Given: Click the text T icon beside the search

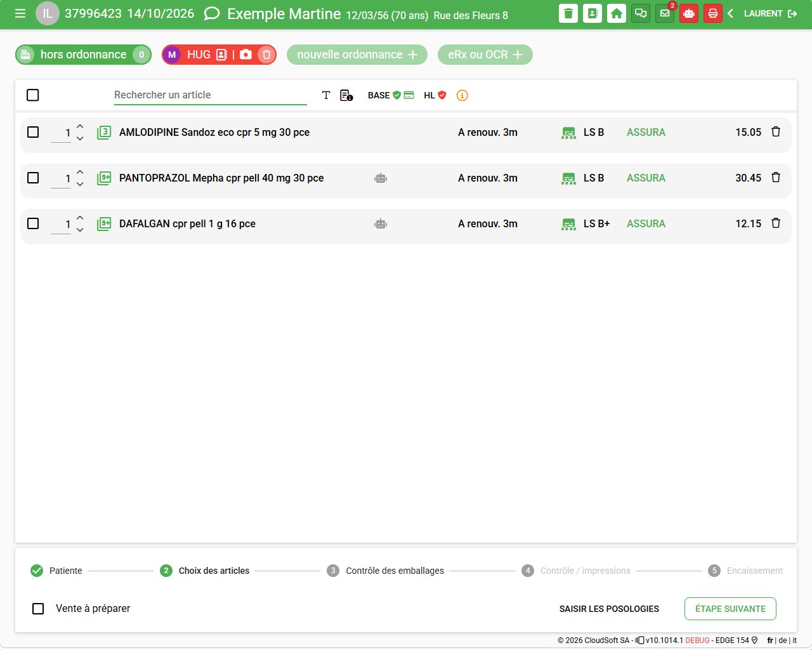Looking at the screenshot, I should (x=326, y=95).
